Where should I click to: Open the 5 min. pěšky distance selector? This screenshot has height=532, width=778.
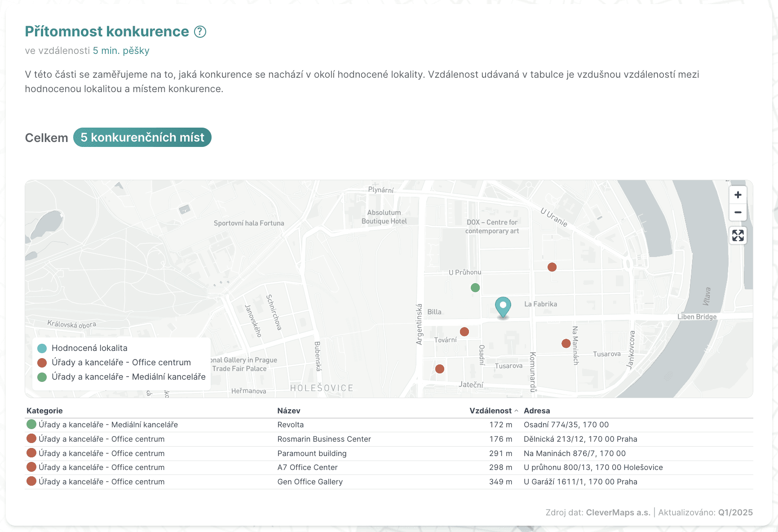(x=121, y=51)
